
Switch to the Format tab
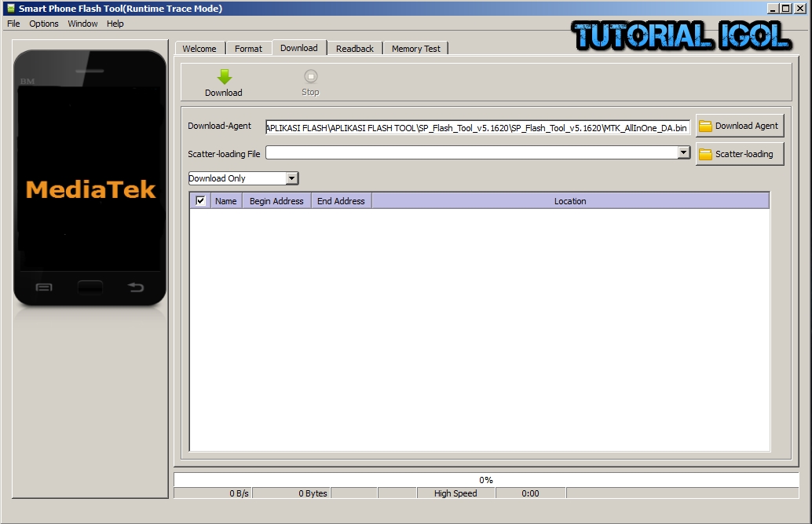point(249,48)
